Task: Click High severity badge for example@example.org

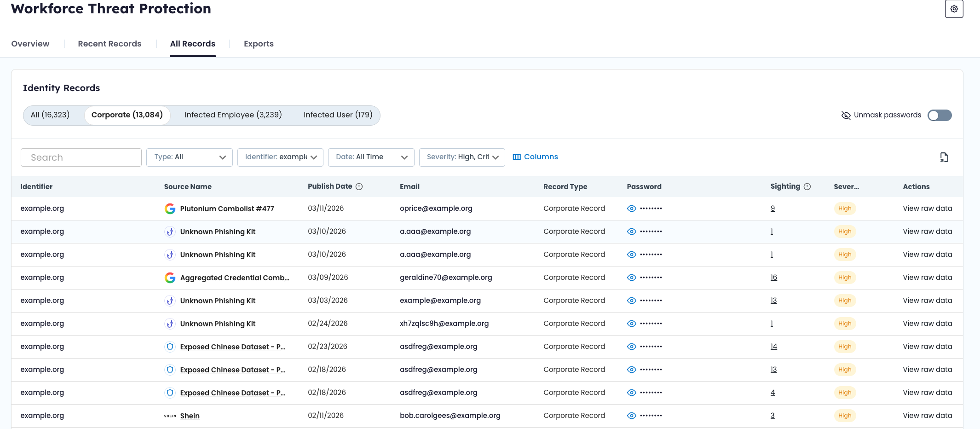Action: [x=844, y=301]
